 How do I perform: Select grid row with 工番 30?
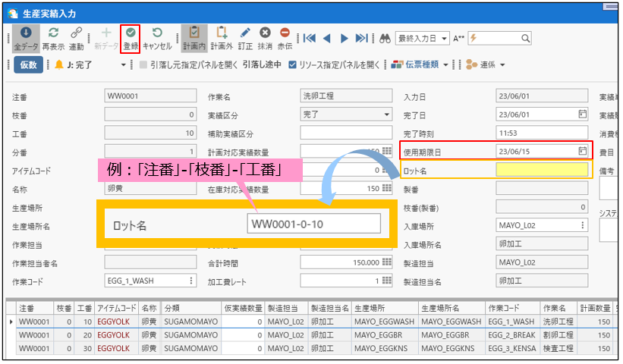click(312, 348)
